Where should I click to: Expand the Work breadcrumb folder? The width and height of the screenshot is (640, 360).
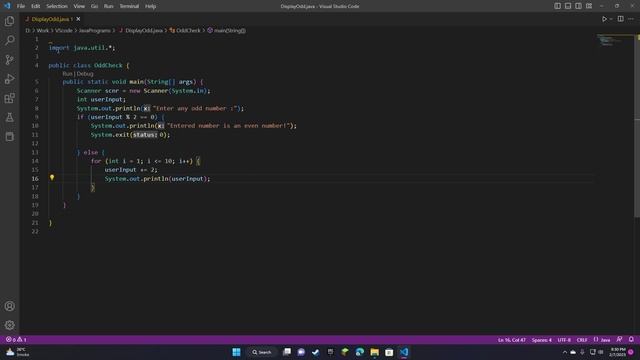point(43,30)
